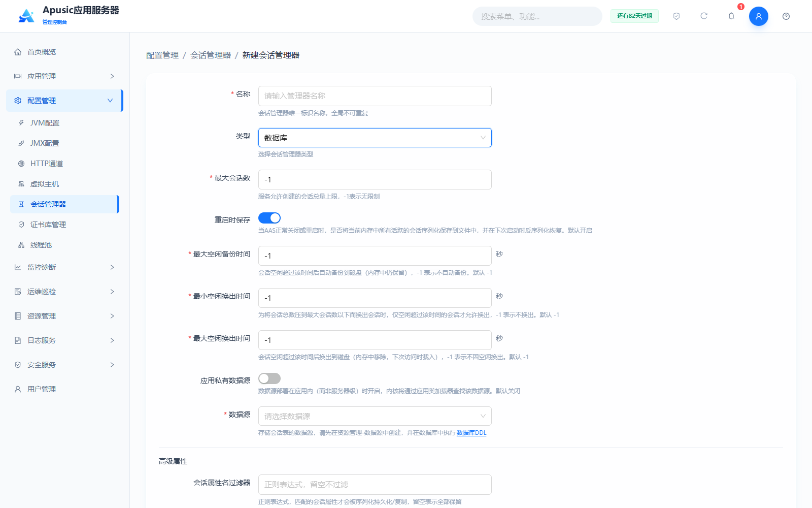Image resolution: width=812 pixels, height=508 pixels.
Task: Click the icon beside 线程池
Action: click(21, 245)
